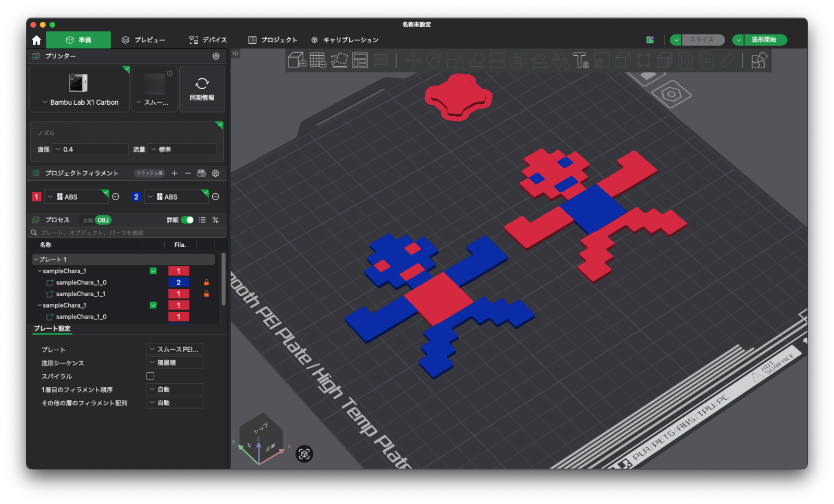Click the blue filament 2 color swatch
Viewport: 834px width, 504px height.
pos(137,196)
